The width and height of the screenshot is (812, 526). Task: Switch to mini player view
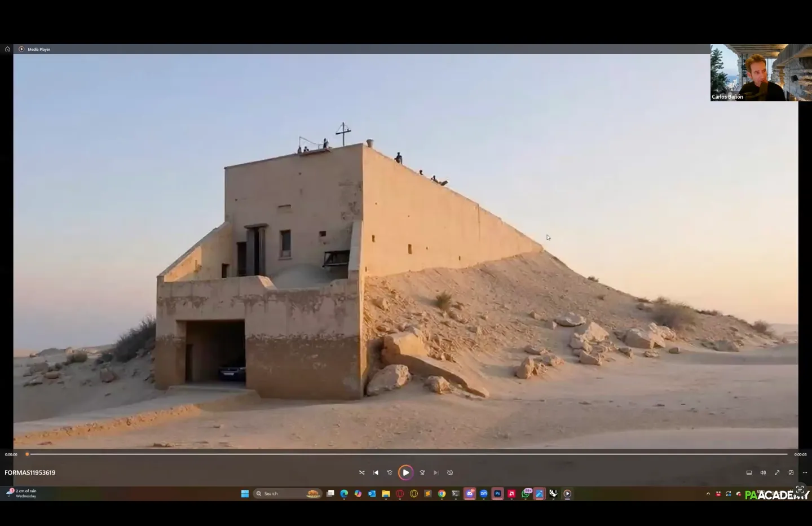[791, 473]
